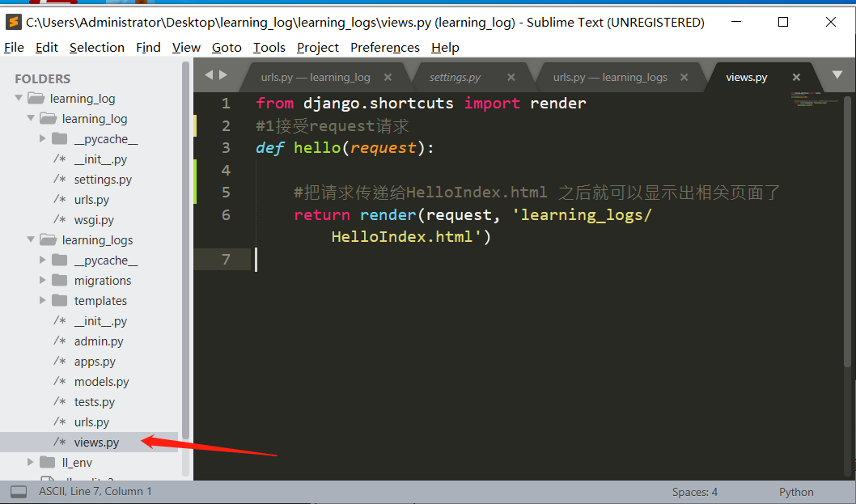Open urls.py under inner learning_log folder
This screenshot has width=856, height=504.
[x=91, y=200]
